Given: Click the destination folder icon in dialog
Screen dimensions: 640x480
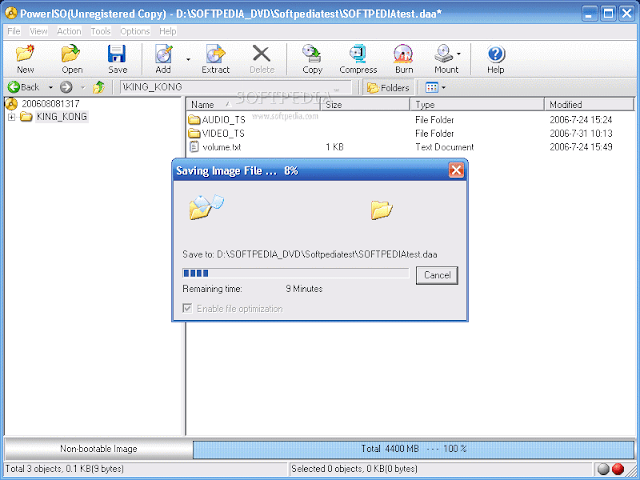Looking at the screenshot, I should [x=382, y=210].
